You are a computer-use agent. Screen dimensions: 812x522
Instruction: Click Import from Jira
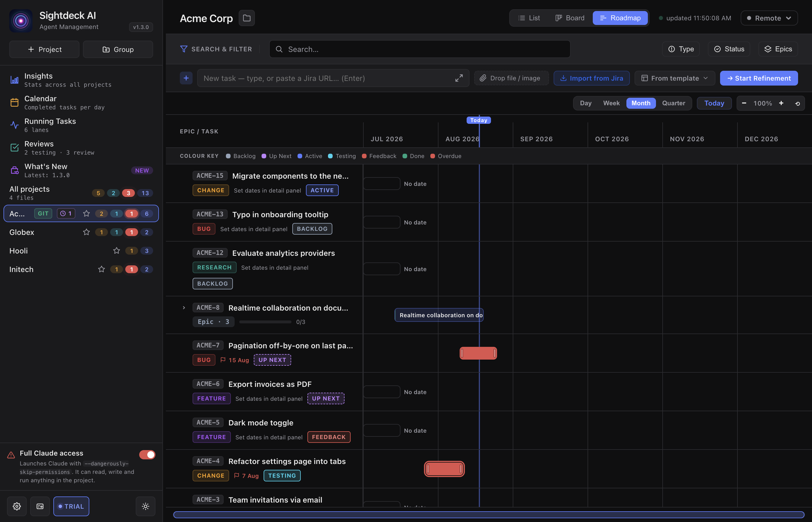tap(591, 78)
